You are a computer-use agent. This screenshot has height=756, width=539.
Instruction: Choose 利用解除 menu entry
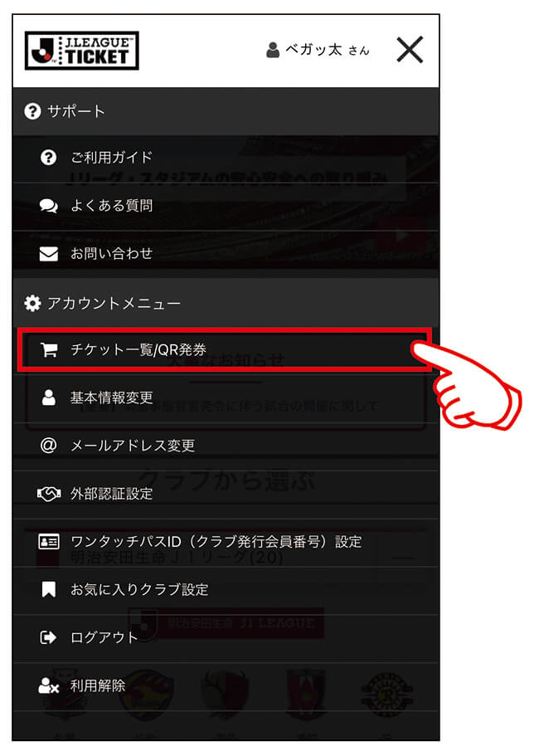226,685
